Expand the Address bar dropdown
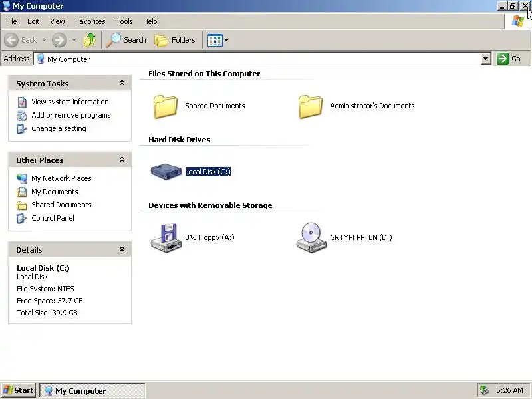The height and width of the screenshot is (399, 532). pos(486,59)
